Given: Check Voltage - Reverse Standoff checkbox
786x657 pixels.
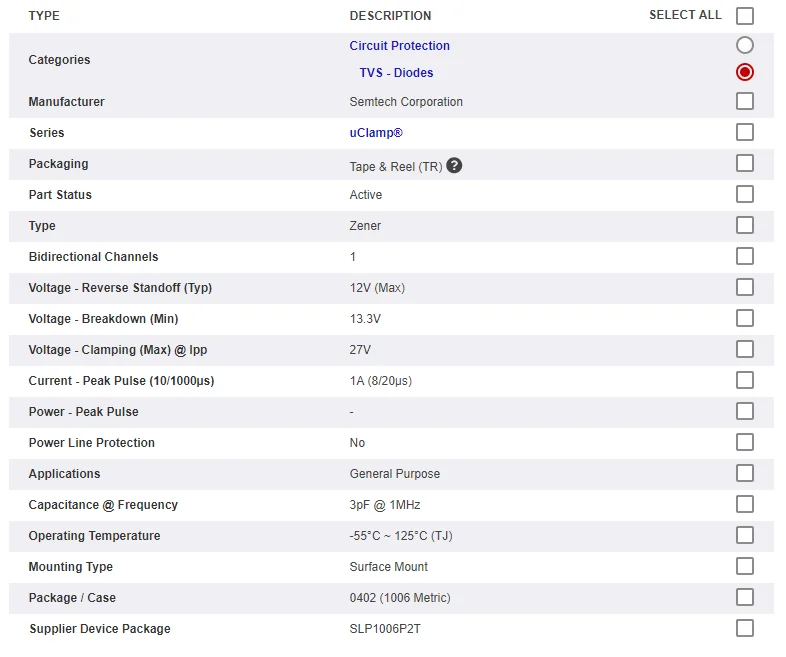Looking at the screenshot, I should point(744,288).
